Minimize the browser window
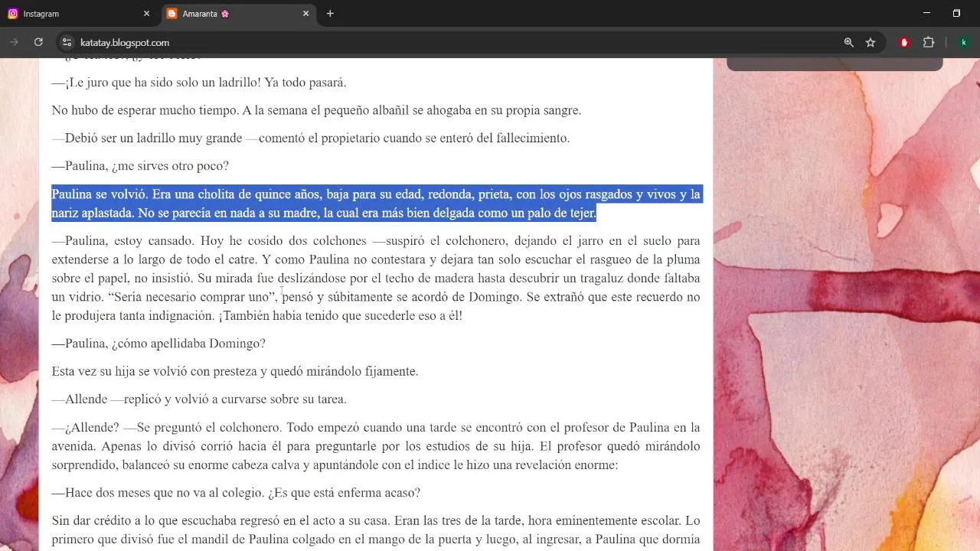This screenshot has width=980, height=551. 926,13
